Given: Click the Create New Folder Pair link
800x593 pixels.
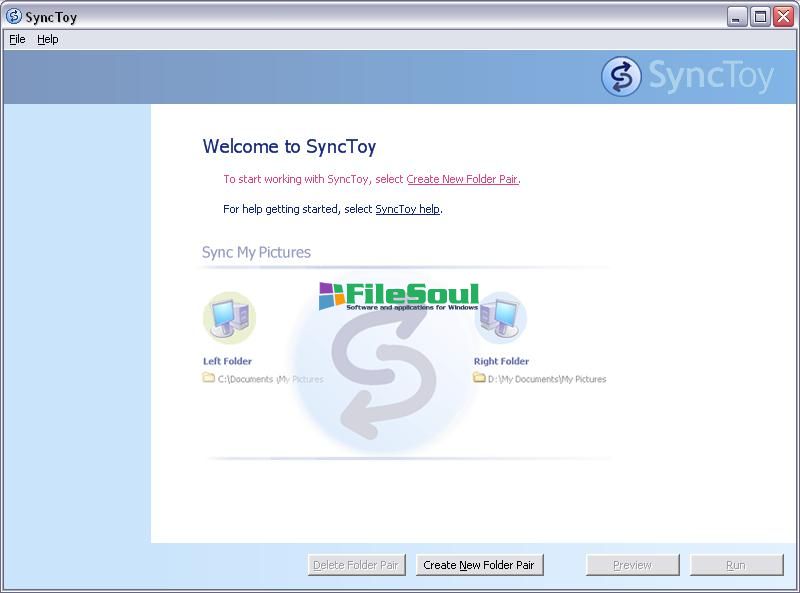Looking at the screenshot, I should coord(463,179).
